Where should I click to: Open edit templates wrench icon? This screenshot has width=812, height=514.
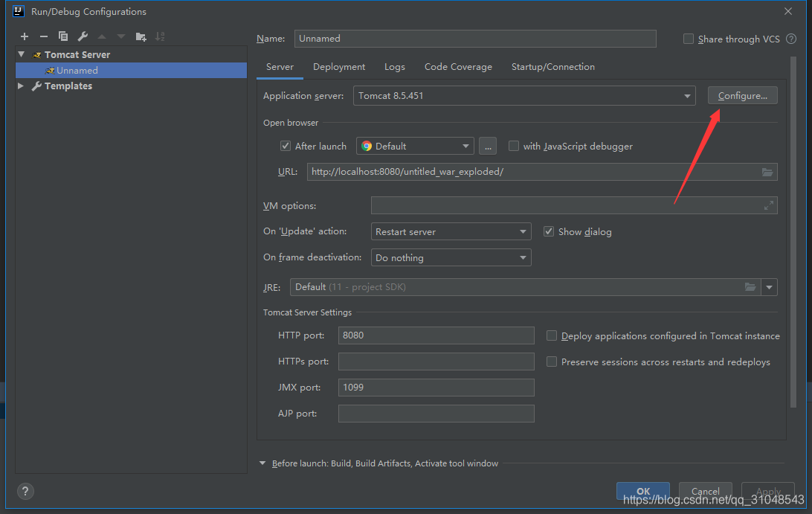coord(83,36)
